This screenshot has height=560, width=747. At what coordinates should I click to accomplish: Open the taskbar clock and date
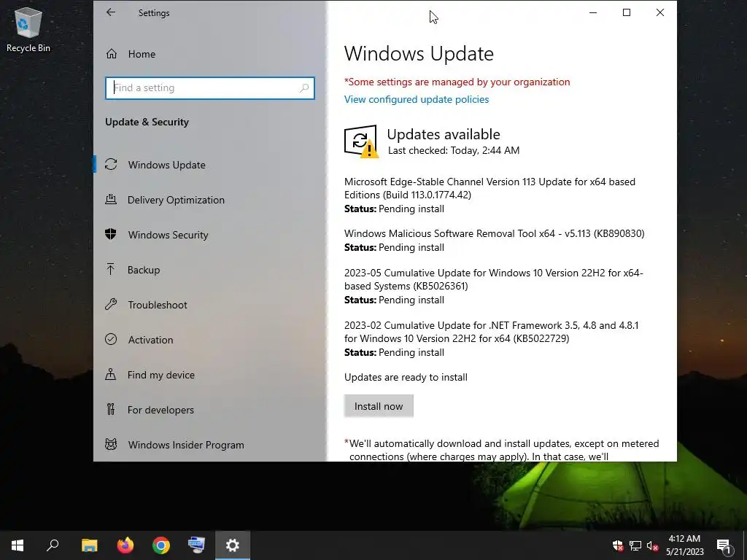coord(684,545)
